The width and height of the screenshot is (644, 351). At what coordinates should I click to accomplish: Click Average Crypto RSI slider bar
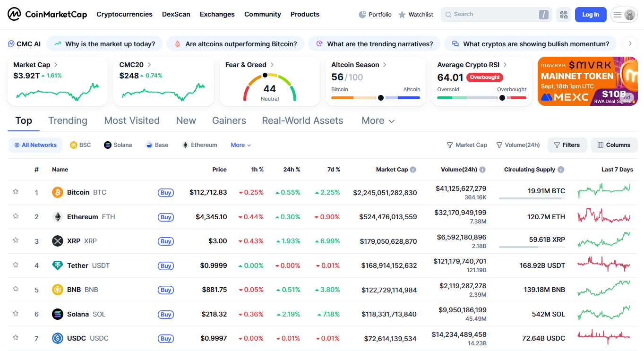click(481, 98)
